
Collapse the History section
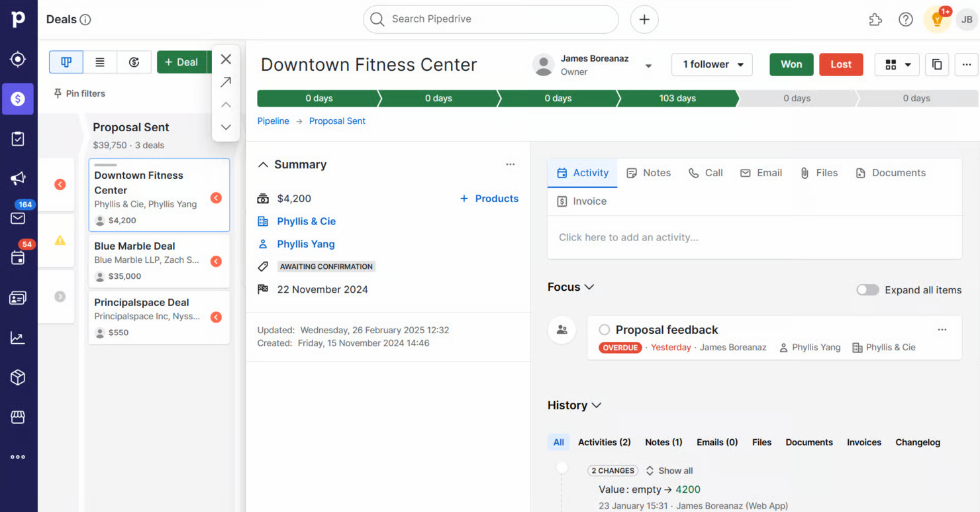click(x=597, y=405)
